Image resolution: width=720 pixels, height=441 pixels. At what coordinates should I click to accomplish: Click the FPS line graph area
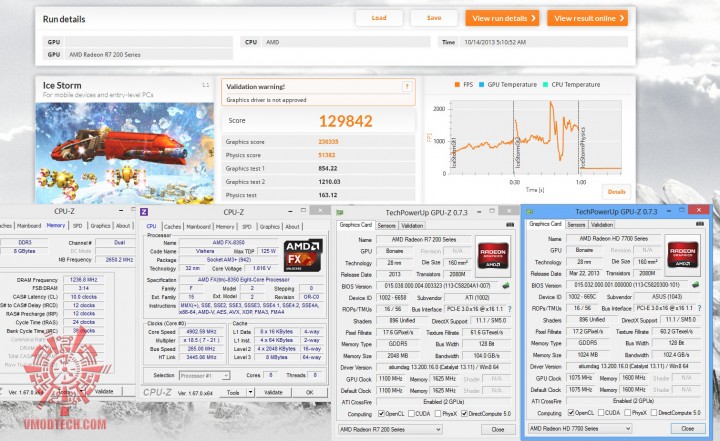536,138
